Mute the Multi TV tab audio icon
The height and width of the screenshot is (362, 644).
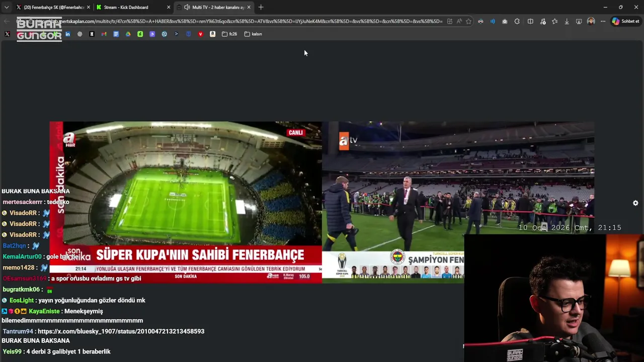(x=187, y=7)
